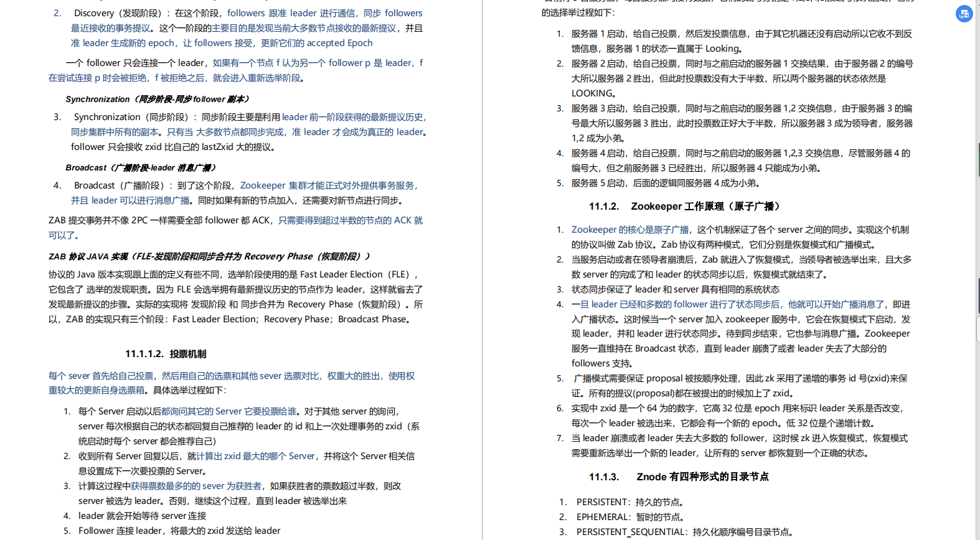The image size is (980, 540).
Task: Click the line starting '实现中 zxid 是一个 64 为的数字'
Action: (x=738, y=408)
